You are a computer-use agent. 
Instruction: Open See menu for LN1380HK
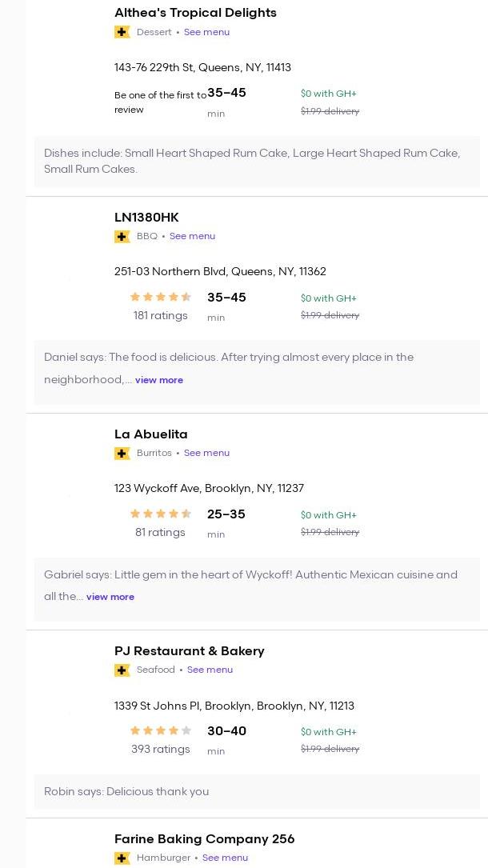(x=192, y=236)
